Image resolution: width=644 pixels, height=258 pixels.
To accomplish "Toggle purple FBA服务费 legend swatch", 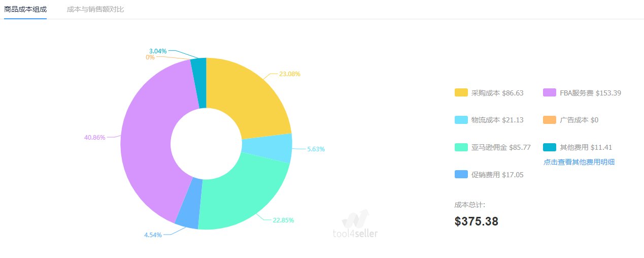I will 549,92.
